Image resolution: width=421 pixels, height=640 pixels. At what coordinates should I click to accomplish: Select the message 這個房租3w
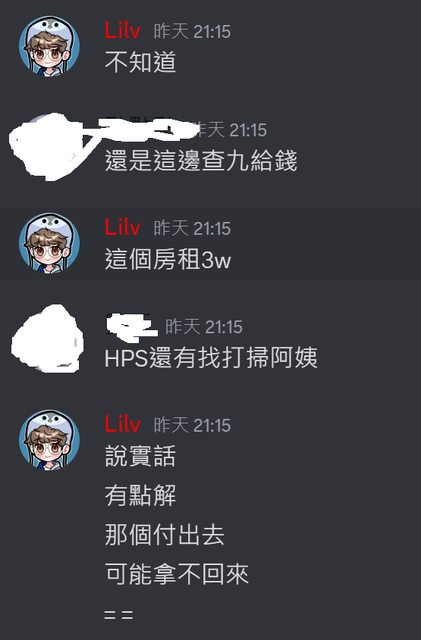tap(168, 259)
